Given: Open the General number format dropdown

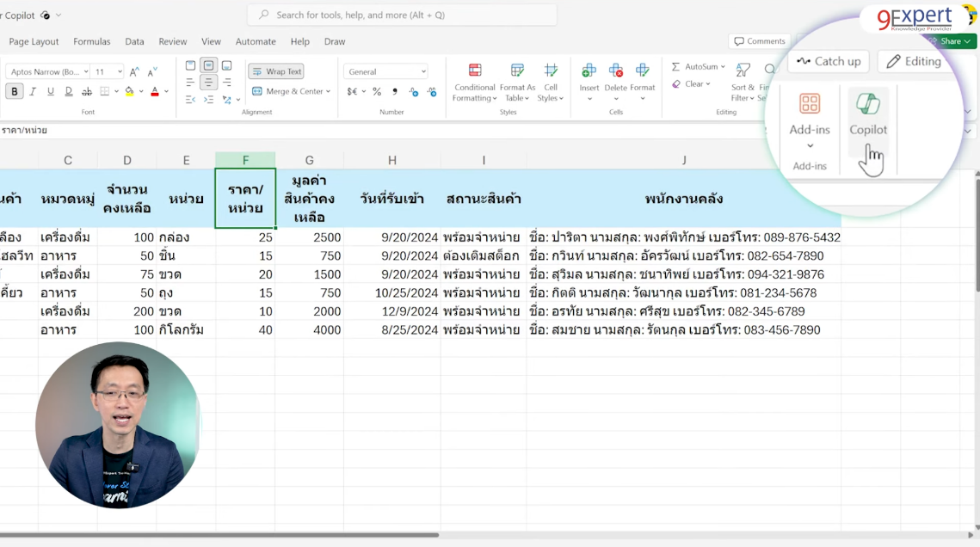Looking at the screenshot, I should coord(385,71).
